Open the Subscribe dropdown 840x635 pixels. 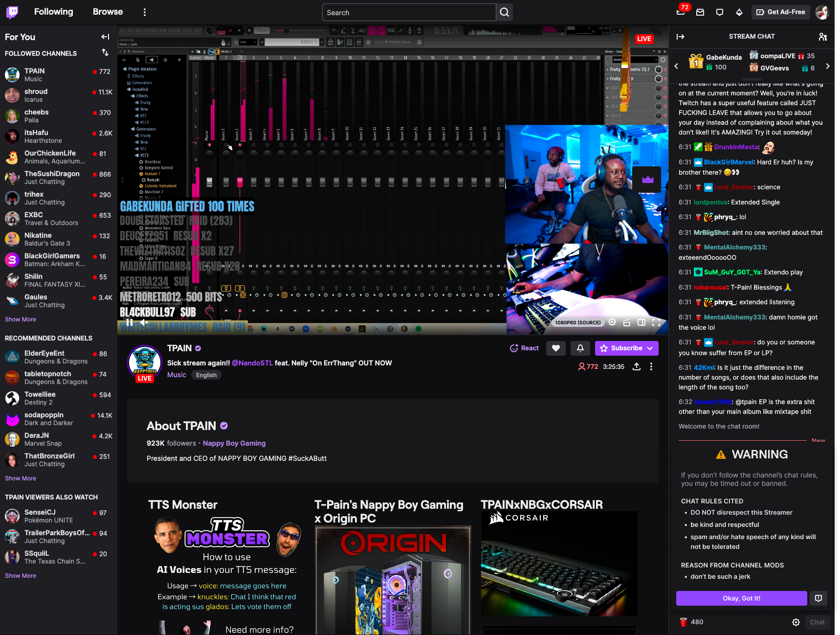[627, 348]
